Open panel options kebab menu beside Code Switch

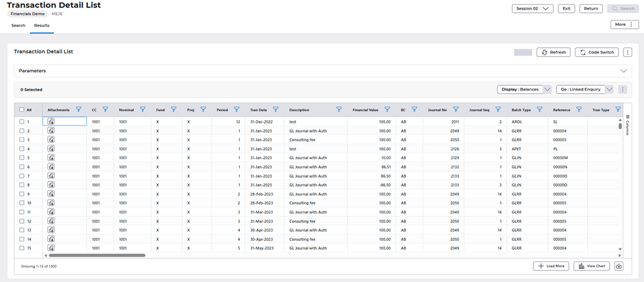point(627,52)
